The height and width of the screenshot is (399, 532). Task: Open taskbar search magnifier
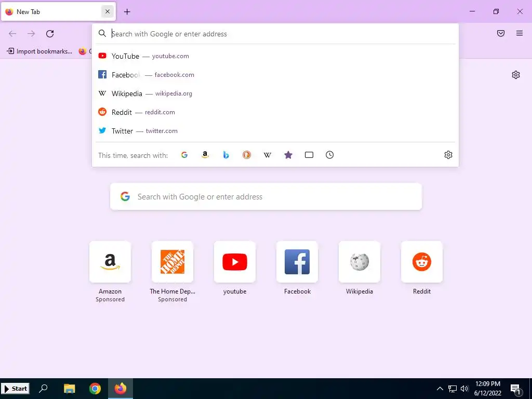coord(44,389)
